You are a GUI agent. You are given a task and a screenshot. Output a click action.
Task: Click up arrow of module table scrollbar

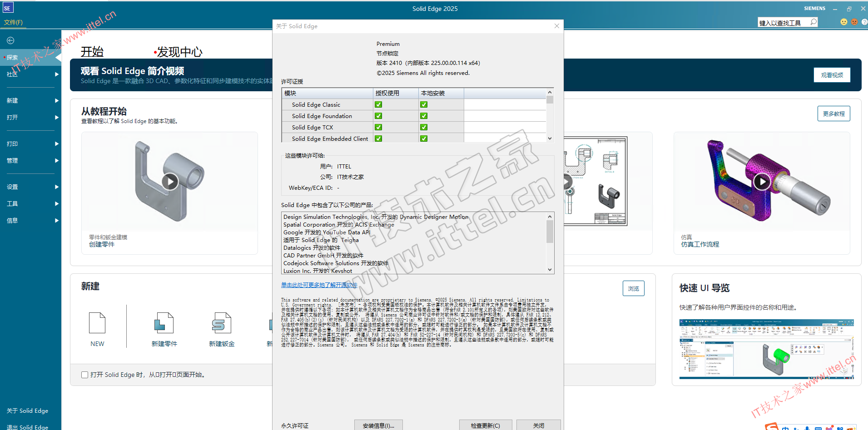click(550, 92)
